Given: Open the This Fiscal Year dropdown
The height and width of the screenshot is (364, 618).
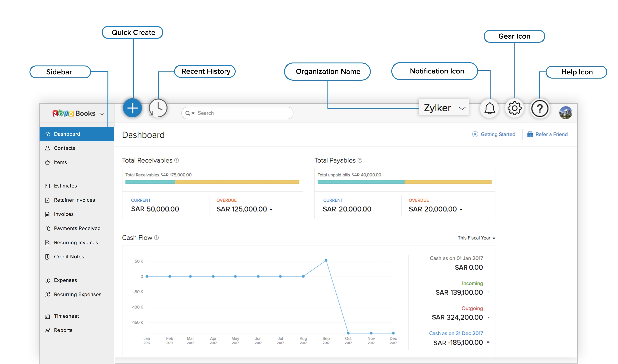Looking at the screenshot, I should click(476, 238).
